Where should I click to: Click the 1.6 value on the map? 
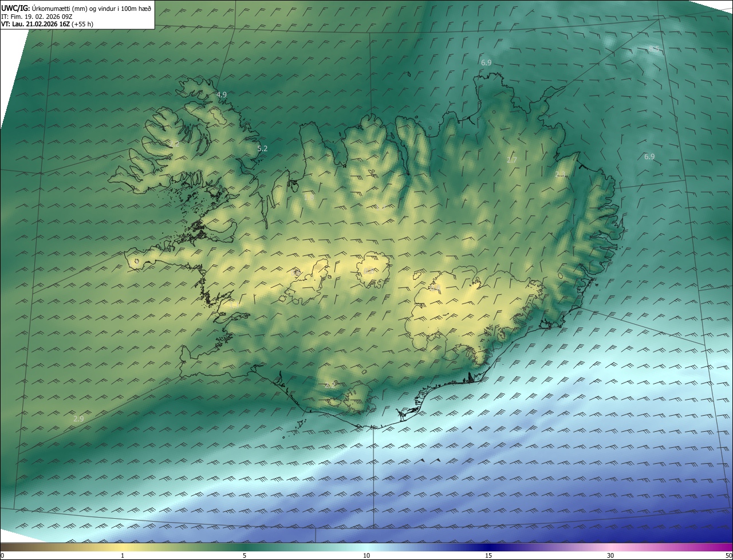click(x=309, y=198)
